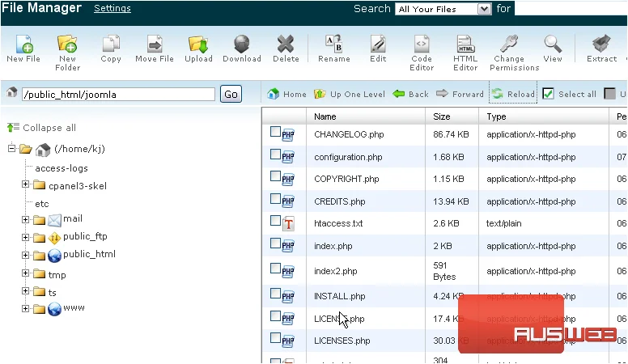Sort by Type column header

[496, 116]
